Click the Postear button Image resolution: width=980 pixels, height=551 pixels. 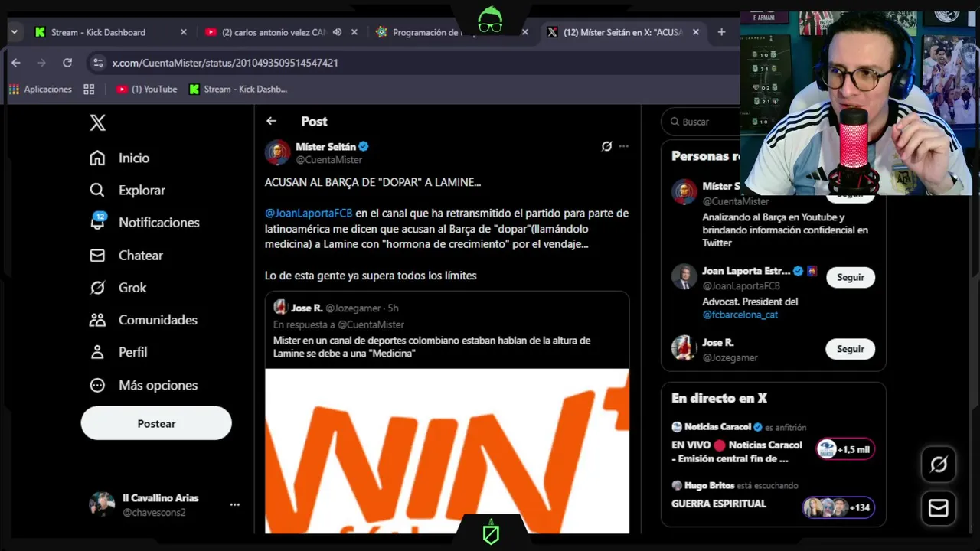click(x=156, y=423)
